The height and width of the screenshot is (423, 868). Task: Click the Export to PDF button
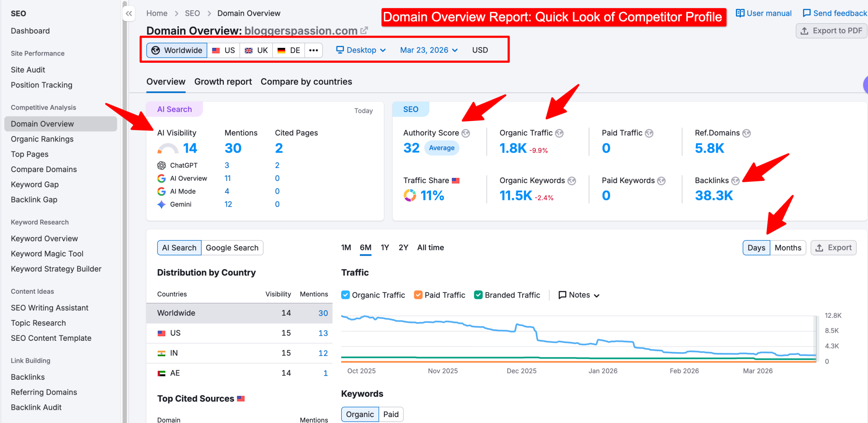830,31
